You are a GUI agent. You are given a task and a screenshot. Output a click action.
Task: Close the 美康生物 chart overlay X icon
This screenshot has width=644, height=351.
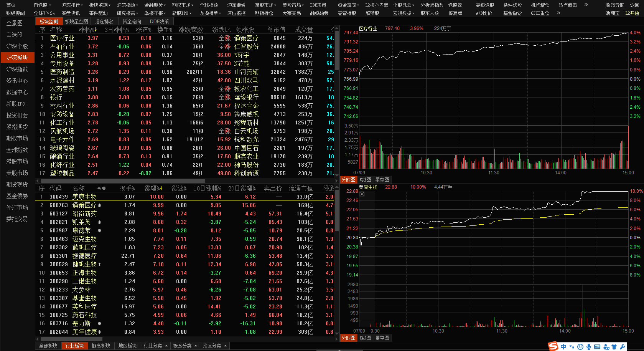point(362,194)
